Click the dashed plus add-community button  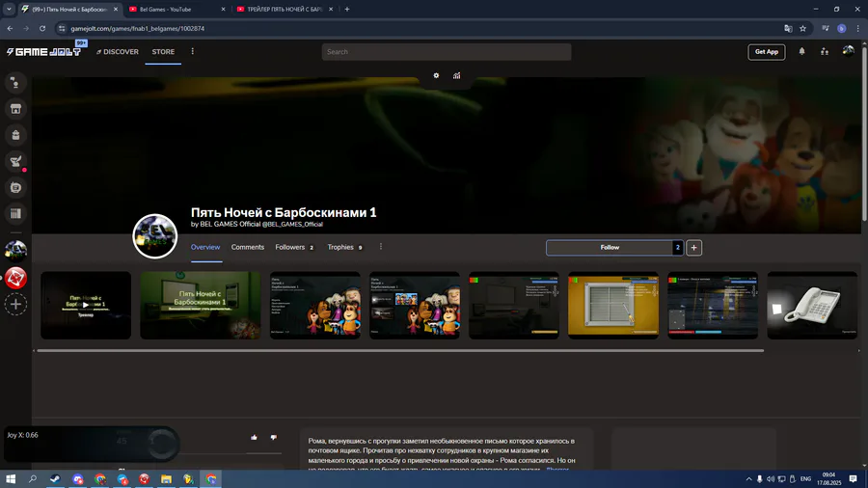point(15,305)
